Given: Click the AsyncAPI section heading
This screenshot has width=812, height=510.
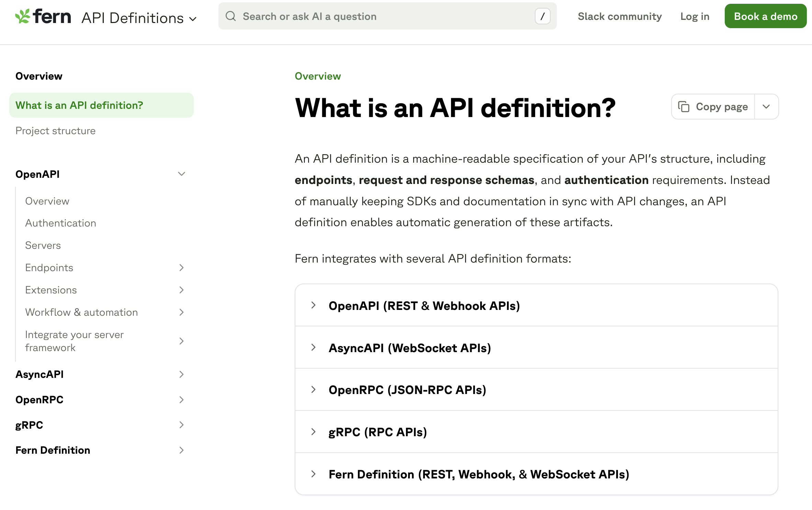Looking at the screenshot, I should 40,374.
